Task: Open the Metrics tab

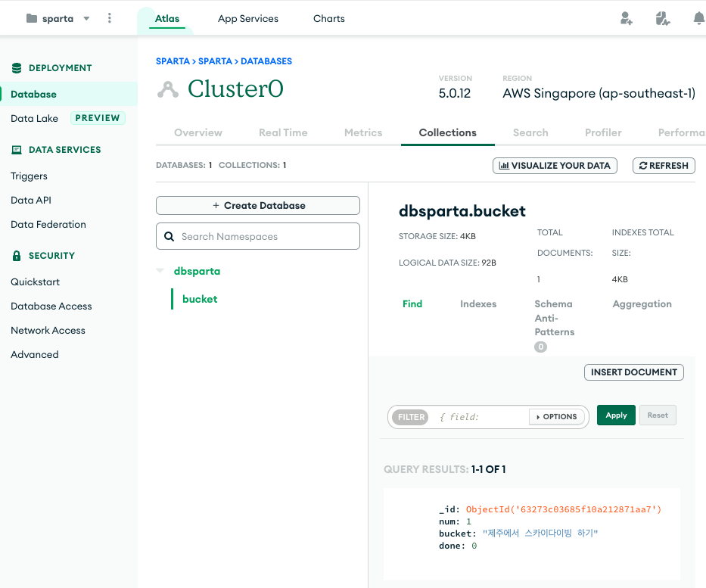Action: click(363, 133)
